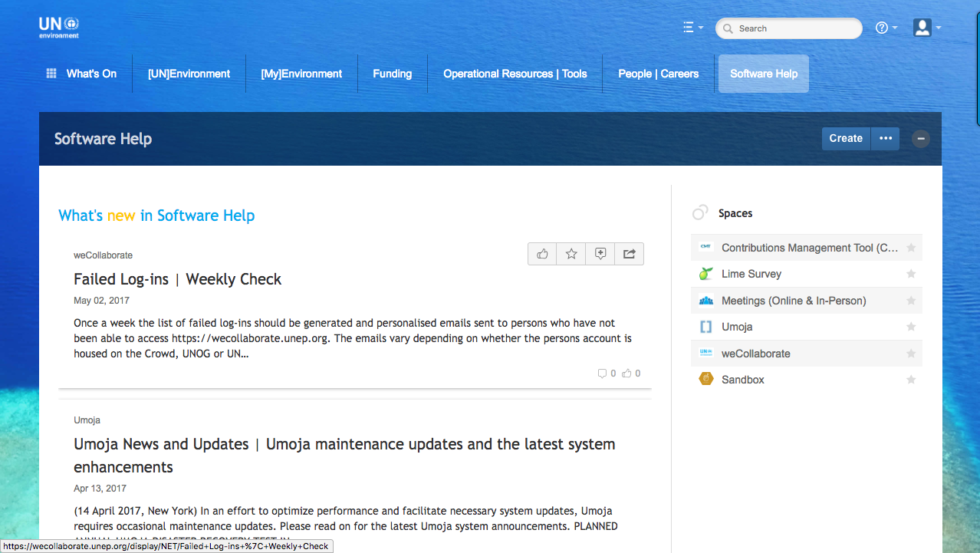Star the Umoja space
The height and width of the screenshot is (553, 980).
click(911, 327)
